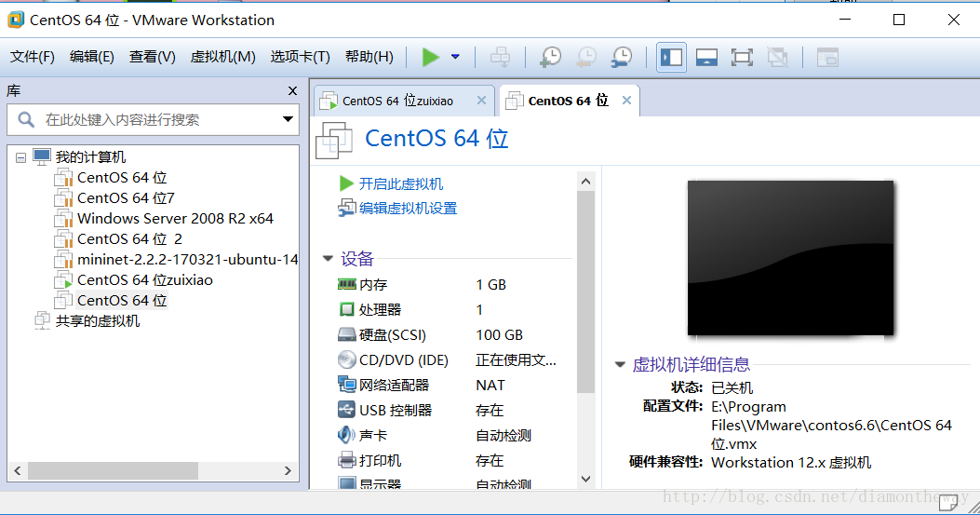The width and height of the screenshot is (980, 515).
Task: Open the 打印机 printer device entry
Action: 380,461
